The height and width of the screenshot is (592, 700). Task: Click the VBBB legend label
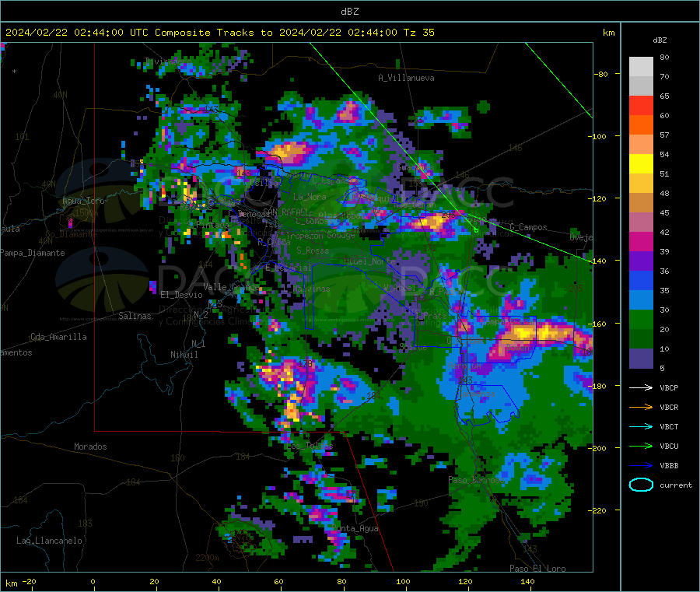669,466
